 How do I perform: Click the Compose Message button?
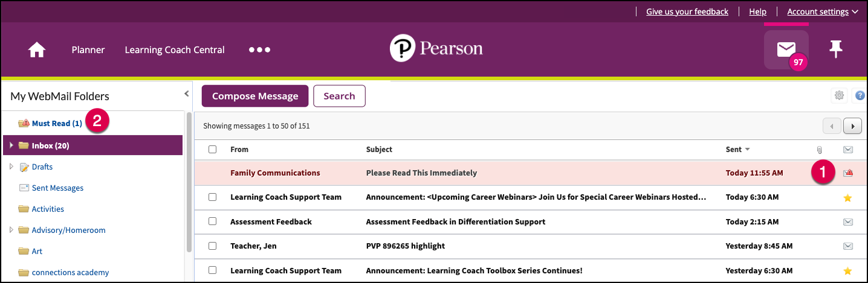255,96
